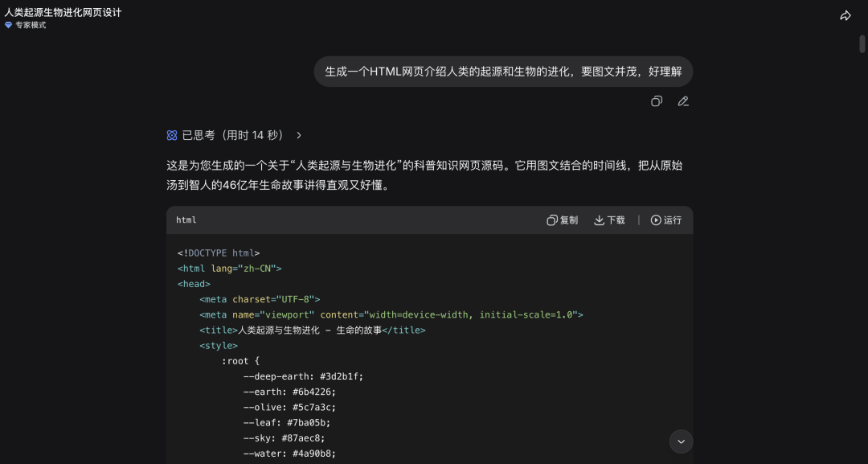Click the share arrow icon at top right
This screenshot has height=464, width=868.
tap(845, 16)
